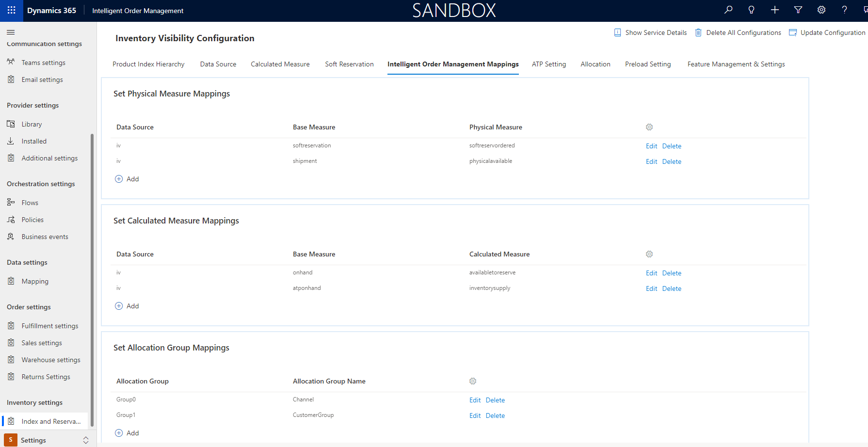Open the header settings gear icon
Image resolution: width=868 pixels, height=447 pixels.
[821, 10]
